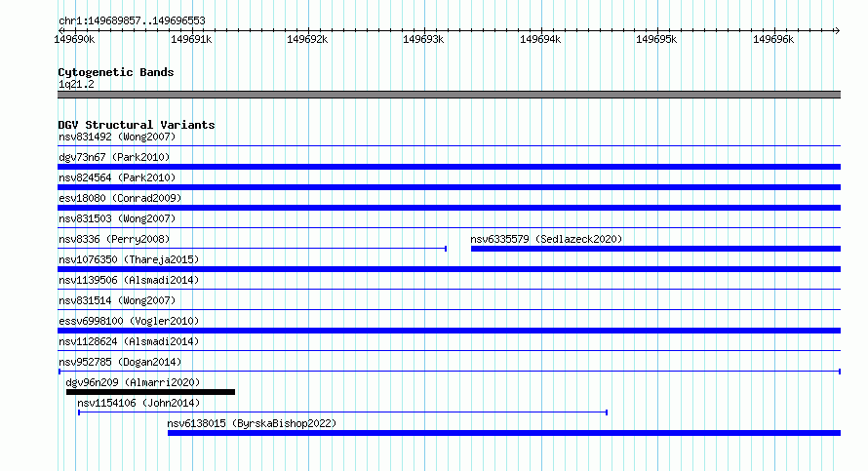Open variant dgv73n67 (Park2010) label

(x=114, y=157)
